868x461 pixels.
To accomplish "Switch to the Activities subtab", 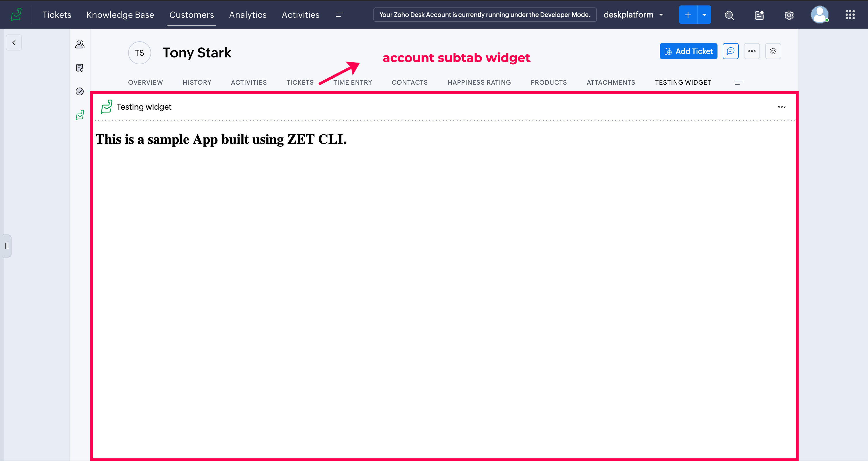I will 249,82.
